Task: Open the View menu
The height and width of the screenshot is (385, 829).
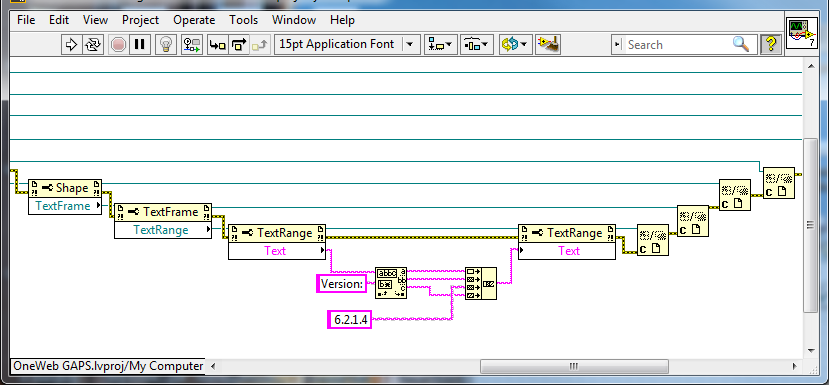Action: point(95,20)
